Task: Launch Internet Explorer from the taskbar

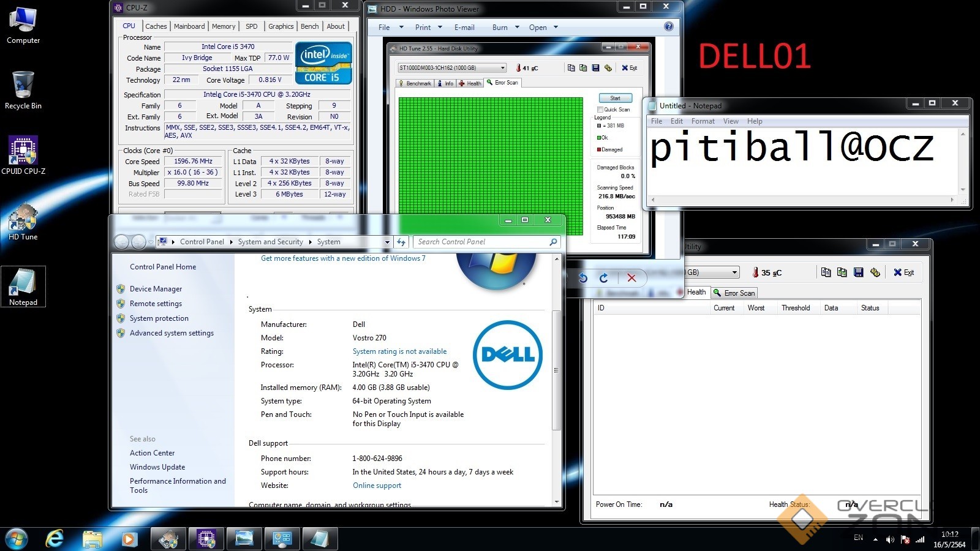Action: click(55, 539)
